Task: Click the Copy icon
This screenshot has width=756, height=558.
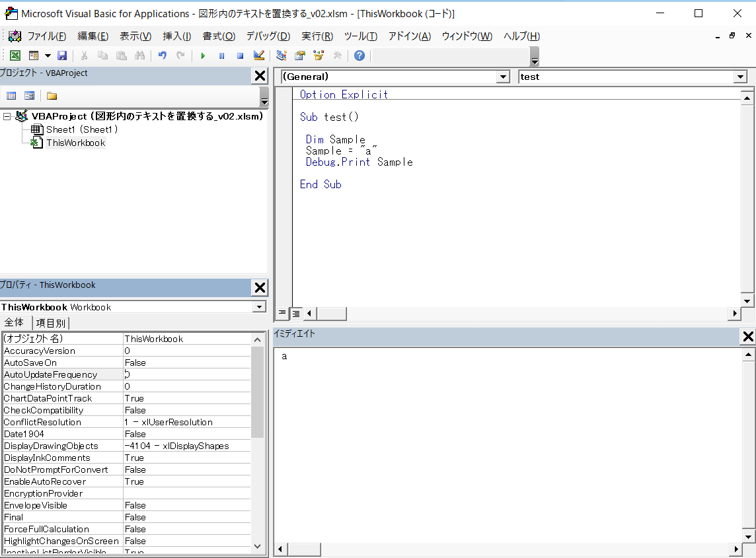Action: pos(102,55)
